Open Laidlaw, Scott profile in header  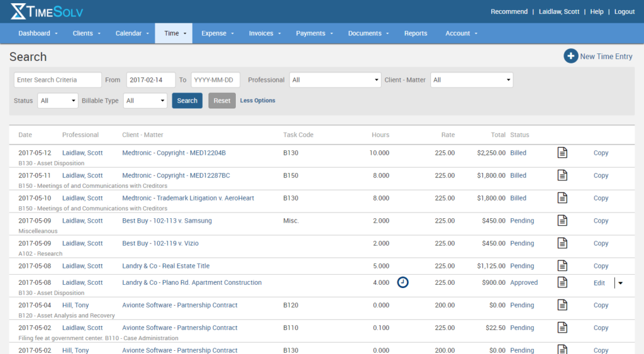pos(559,11)
